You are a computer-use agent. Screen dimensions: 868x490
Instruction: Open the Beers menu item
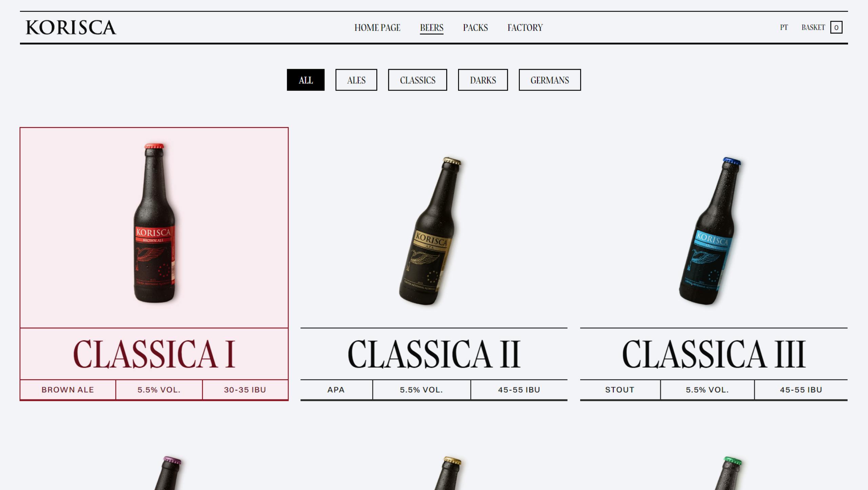coord(432,27)
